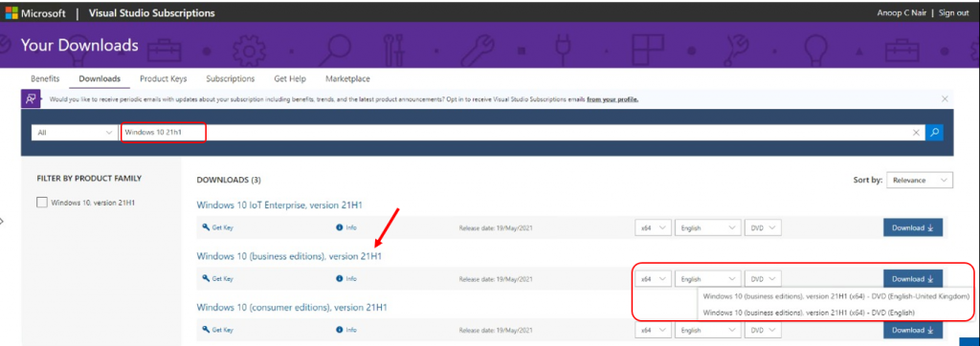Download Windows 10 business editions 21H1
980x346 pixels.
pyautogui.click(x=912, y=279)
